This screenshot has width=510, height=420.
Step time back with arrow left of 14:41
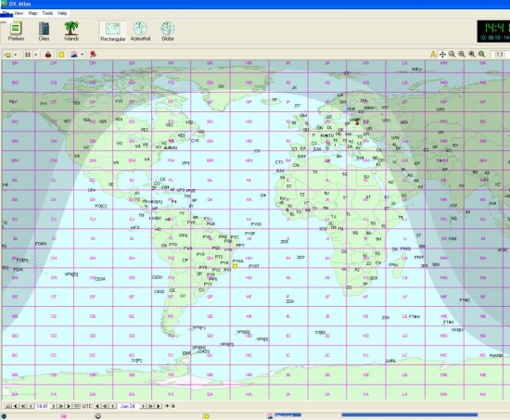32,406
